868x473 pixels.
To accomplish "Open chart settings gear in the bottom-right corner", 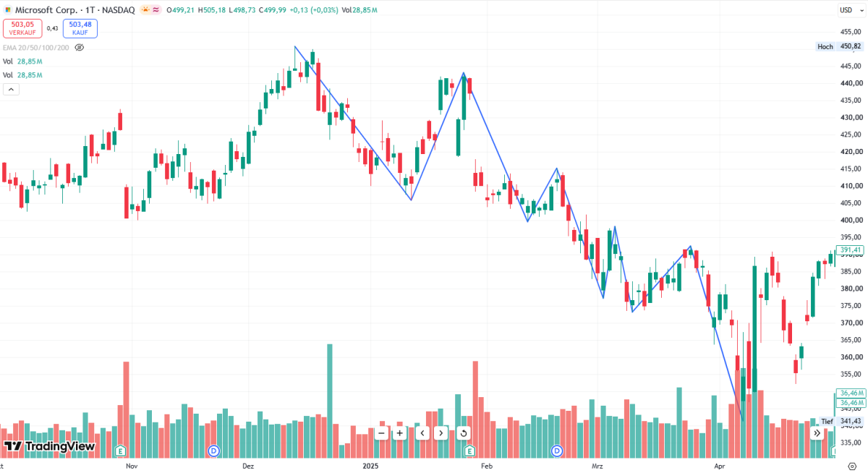I will point(852,466).
